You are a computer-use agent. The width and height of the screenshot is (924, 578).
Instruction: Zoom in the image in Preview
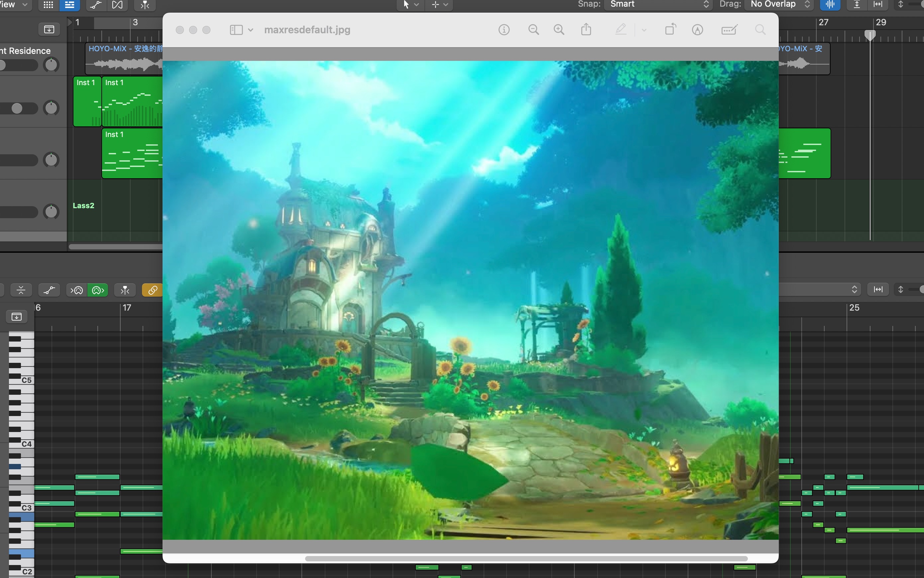(559, 30)
